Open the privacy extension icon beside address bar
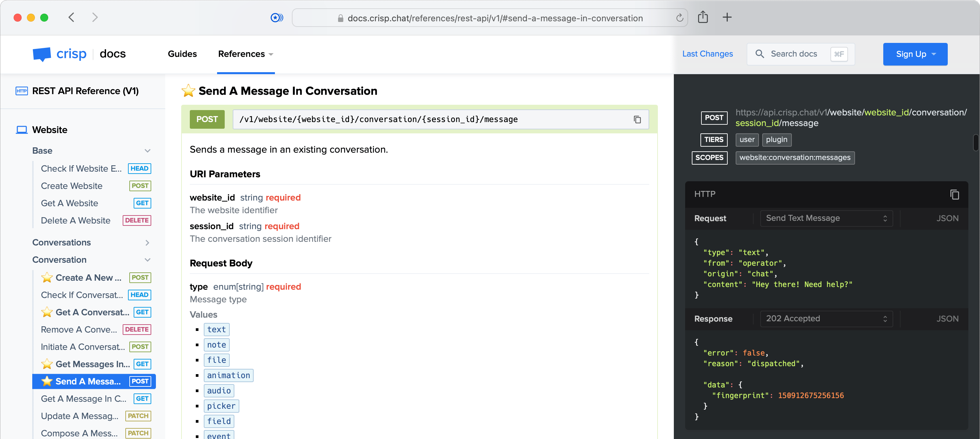The image size is (980, 439). [x=277, y=18]
